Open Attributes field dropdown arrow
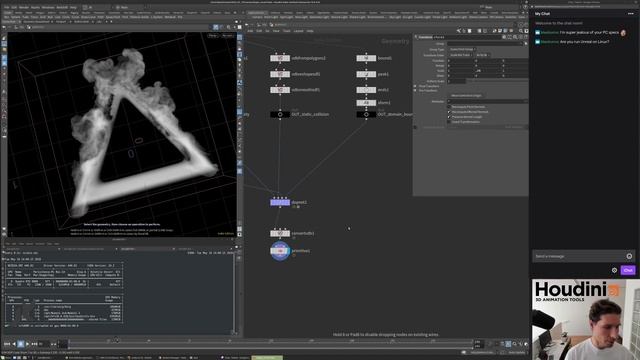640x360 pixels. (525, 101)
